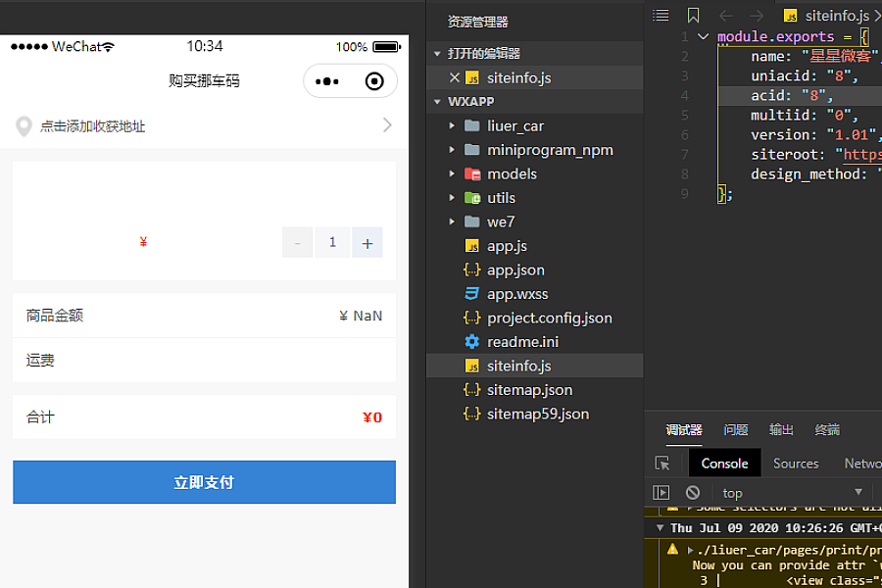The height and width of the screenshot is (588, 882).
Task: Decrease quantity with the minus button
Action: [x=297, y=242]
